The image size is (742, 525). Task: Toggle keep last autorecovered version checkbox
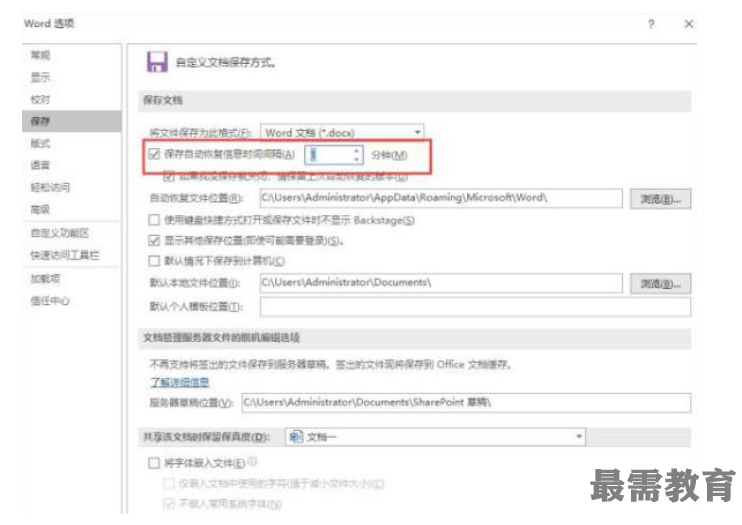tap(168, 177)
